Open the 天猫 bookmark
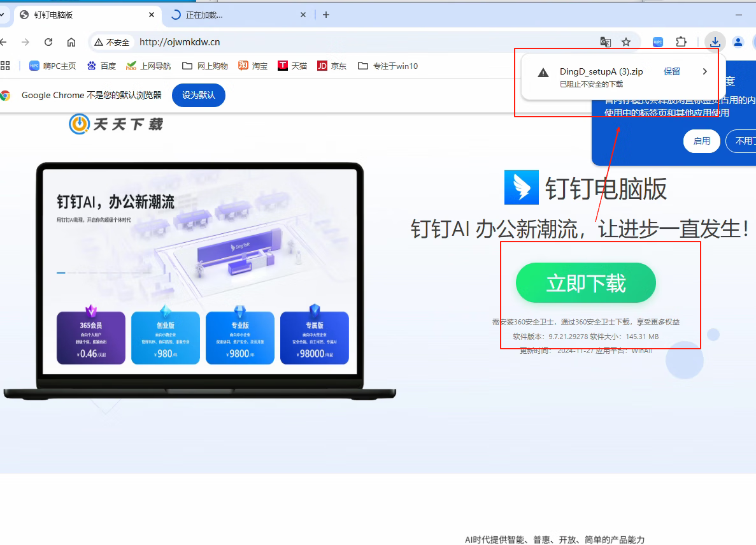This screenshot has width=756, height=545. click(x=292, y=66)
